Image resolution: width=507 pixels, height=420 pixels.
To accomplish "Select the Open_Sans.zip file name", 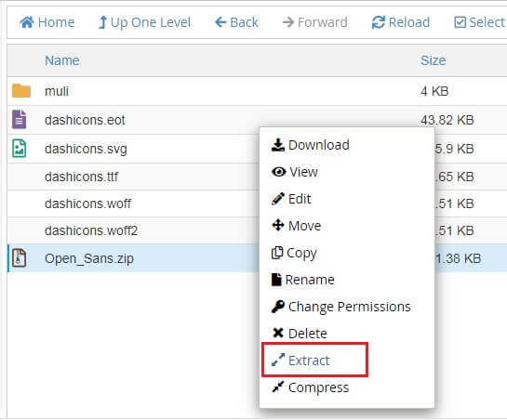I will [x=89, y=258].
